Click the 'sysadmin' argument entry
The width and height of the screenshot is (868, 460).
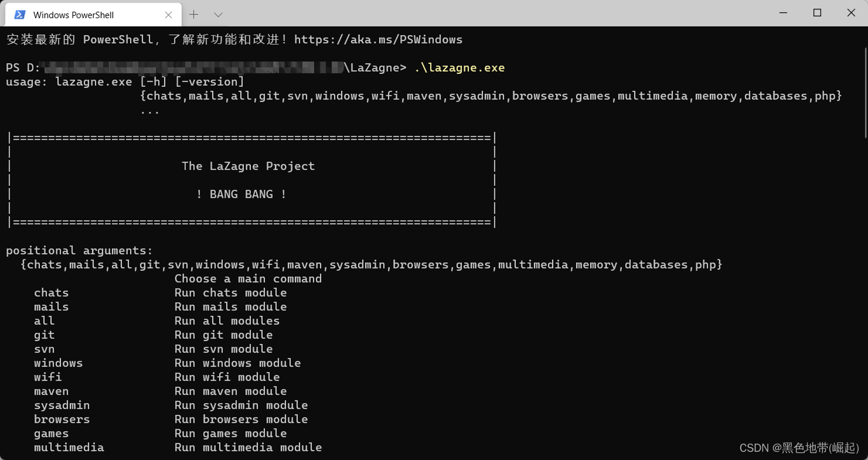62,405
